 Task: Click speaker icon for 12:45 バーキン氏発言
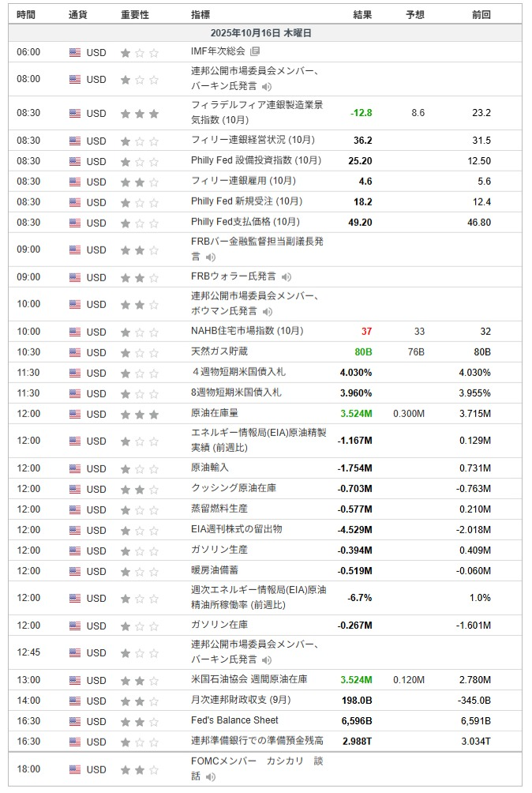click(x=267, y=660)
